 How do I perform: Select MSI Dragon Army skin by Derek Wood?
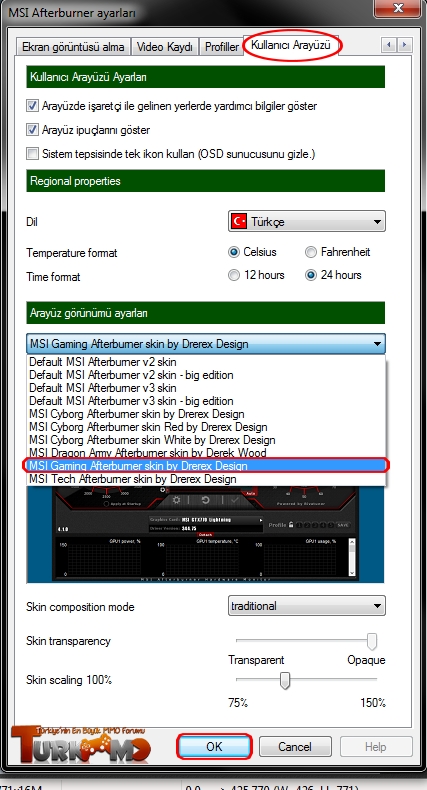click(206, 452)
